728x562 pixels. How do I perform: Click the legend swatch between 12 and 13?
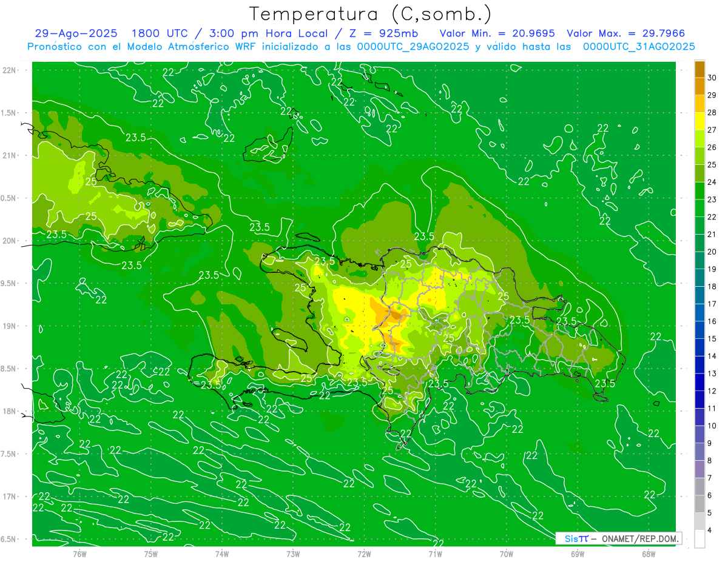click(x=699, y=382)
